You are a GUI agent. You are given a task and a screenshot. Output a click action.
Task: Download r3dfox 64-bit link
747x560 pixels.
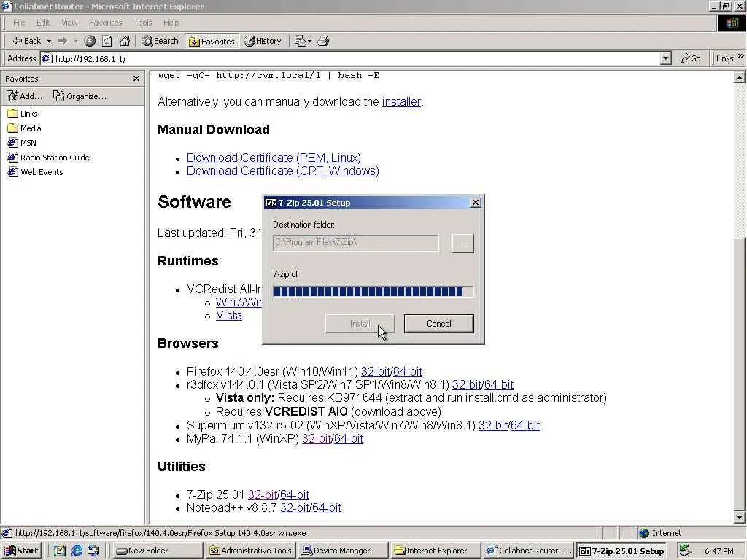click(x=499, y=385)
